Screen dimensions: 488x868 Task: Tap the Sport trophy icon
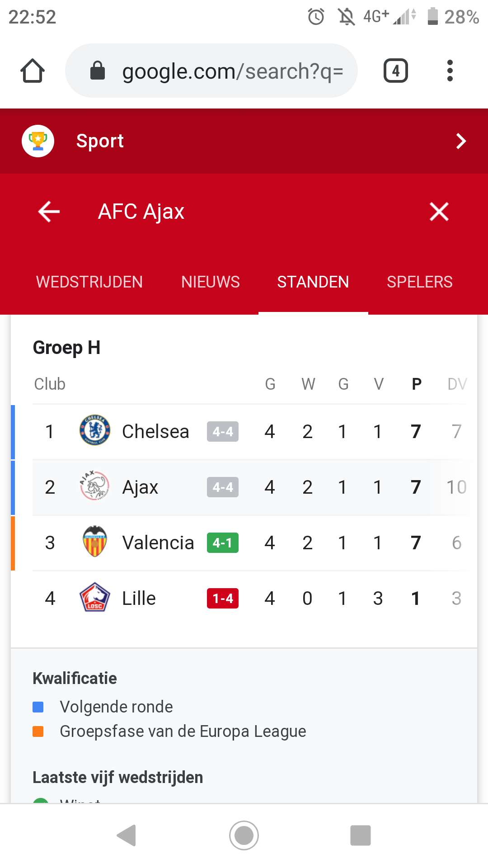pyautogui.click(x=38, y=141)
